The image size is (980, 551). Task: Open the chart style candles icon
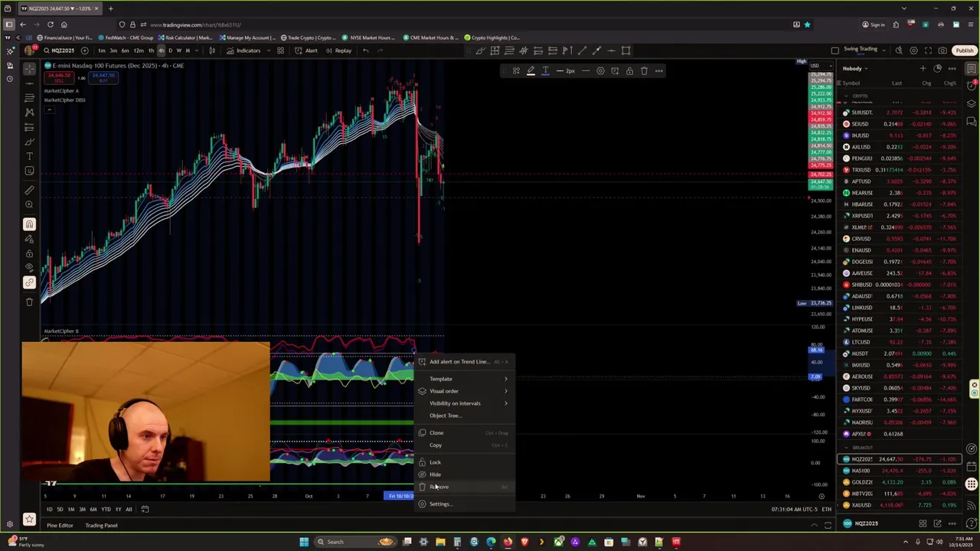[x=212, y=51]
